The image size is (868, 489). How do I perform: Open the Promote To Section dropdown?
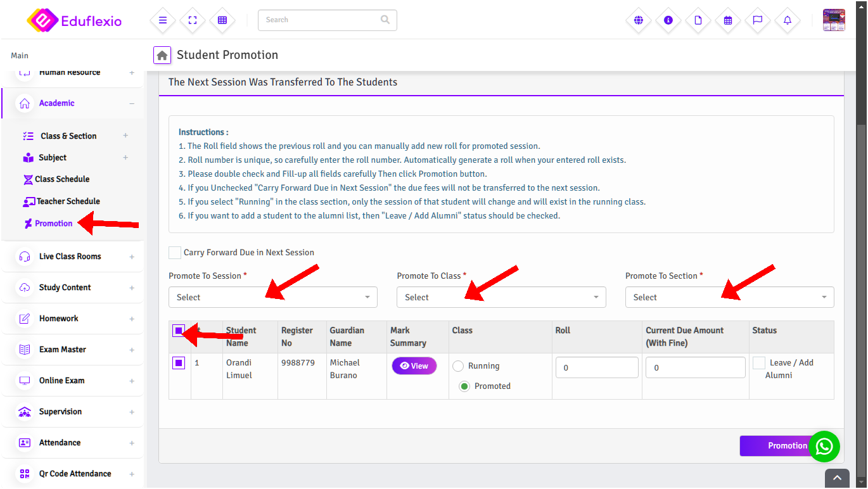coord(729,297)
